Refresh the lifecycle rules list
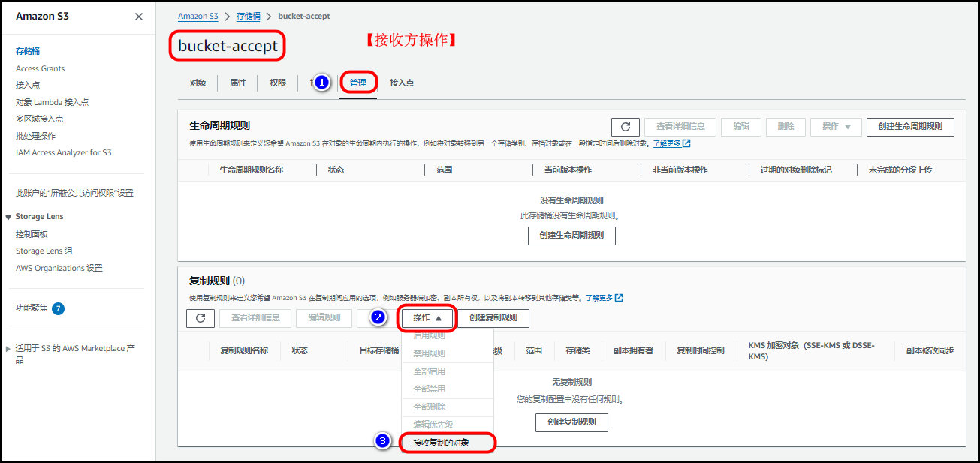This screenshot has width=980, height=463. 625,127
